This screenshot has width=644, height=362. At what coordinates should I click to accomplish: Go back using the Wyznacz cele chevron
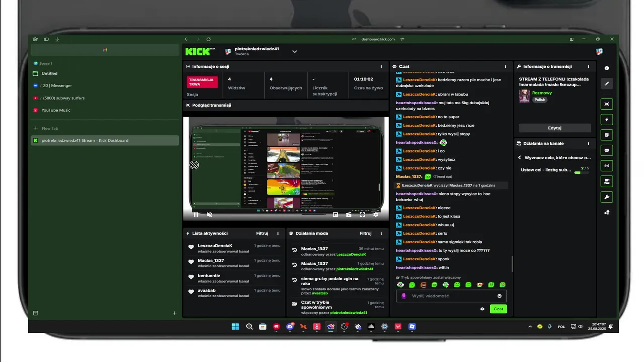(520, 157)
